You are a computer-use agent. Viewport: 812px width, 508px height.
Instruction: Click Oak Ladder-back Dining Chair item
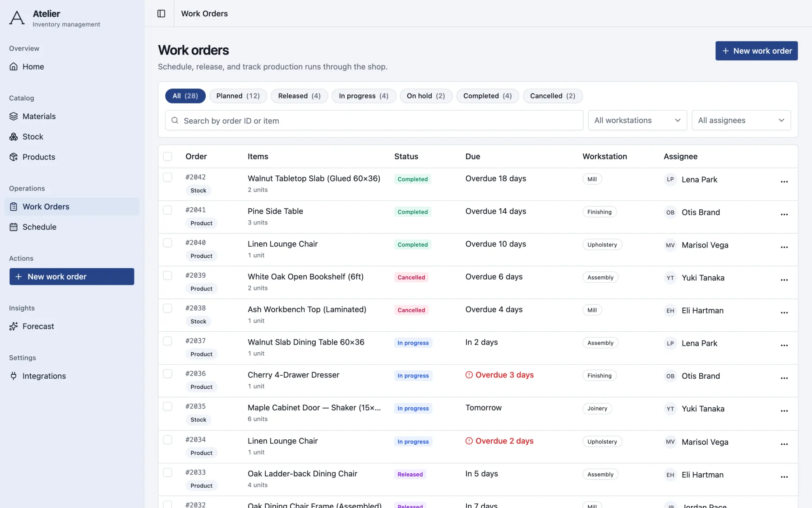coord(302,474)
